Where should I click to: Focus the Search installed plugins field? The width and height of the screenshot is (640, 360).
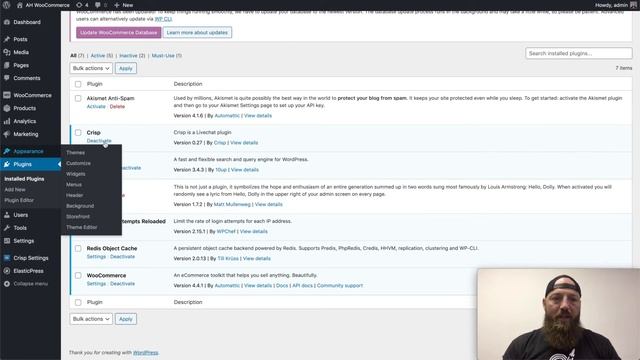pos(579,53)
